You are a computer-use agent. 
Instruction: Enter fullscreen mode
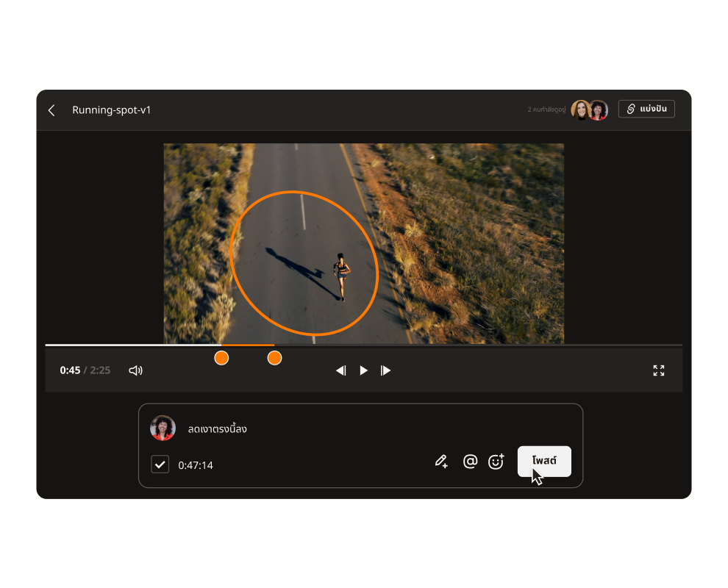658,370
